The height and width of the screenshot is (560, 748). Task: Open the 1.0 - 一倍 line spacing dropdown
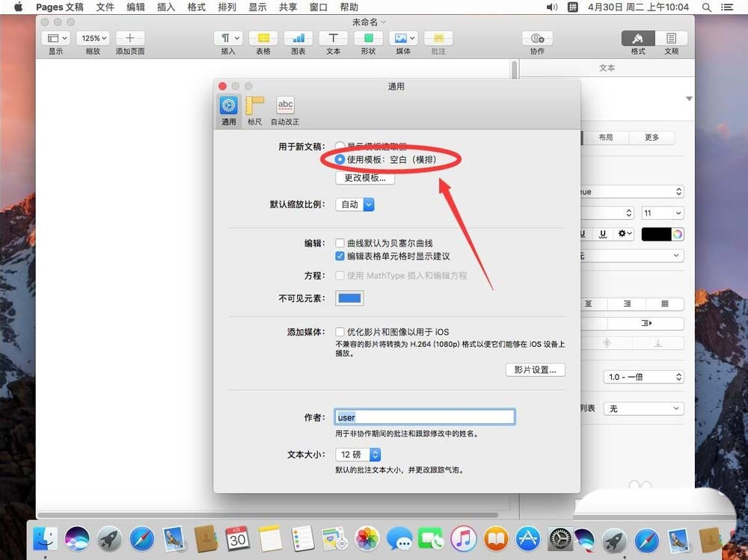[x=643, y=377]
